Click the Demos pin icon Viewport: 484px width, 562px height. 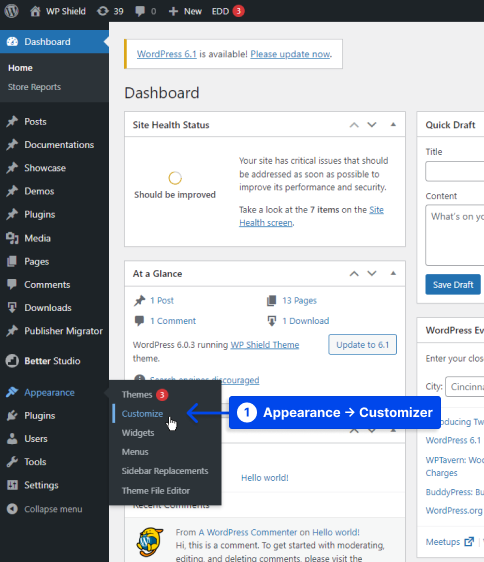tap(12, 191)
